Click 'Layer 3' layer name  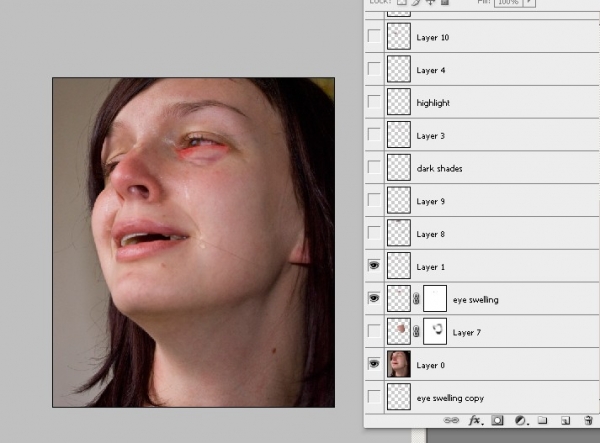430,136
